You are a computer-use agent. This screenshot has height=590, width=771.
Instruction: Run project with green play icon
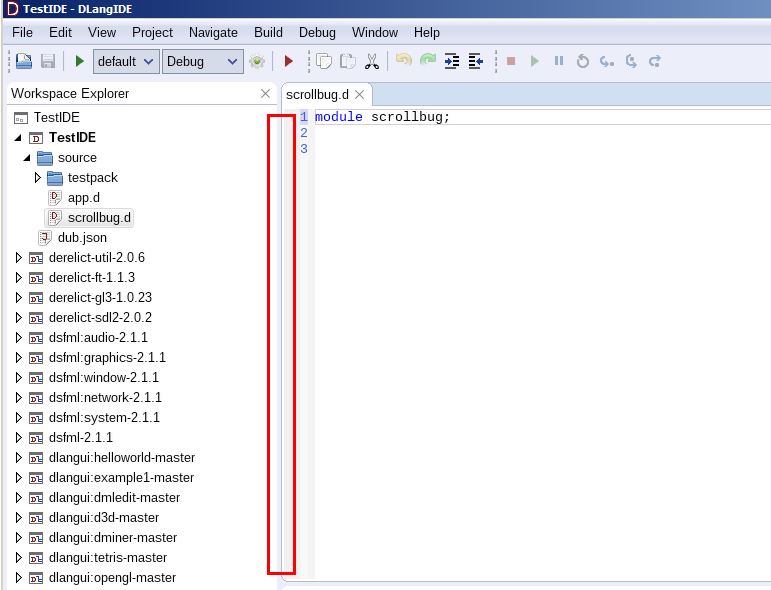click(79, 61)
